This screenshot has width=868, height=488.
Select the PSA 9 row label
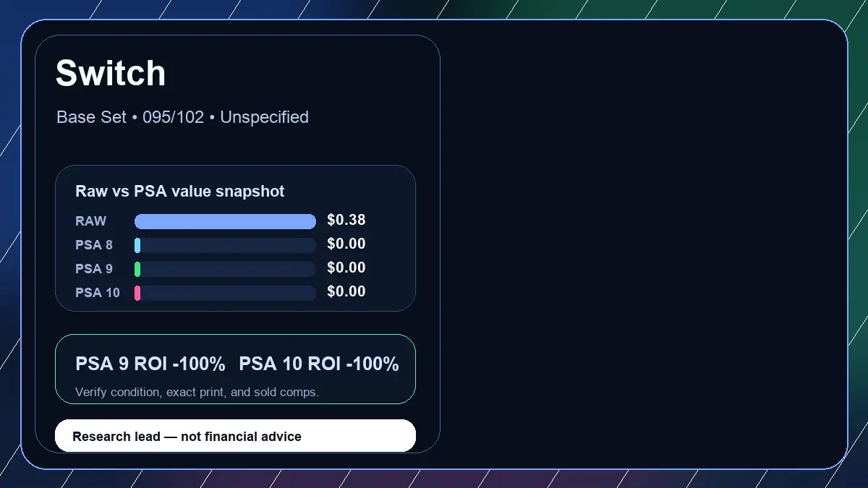(x=94, y=269)
